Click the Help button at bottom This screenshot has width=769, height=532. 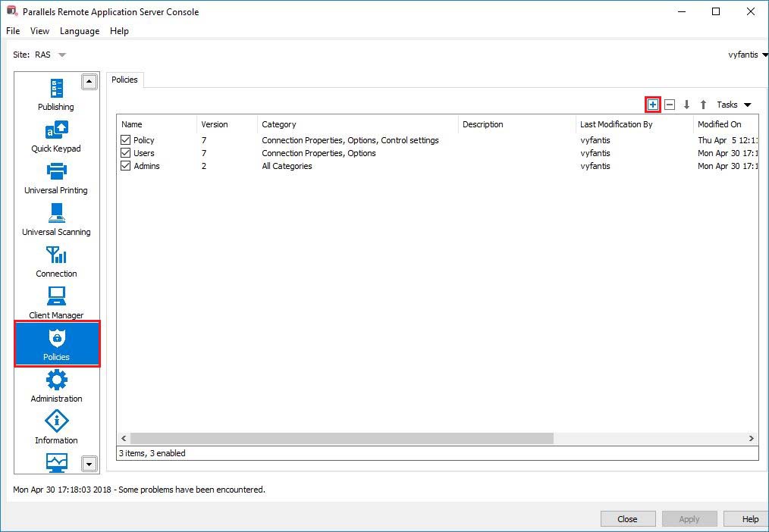pyautogui.click(x=746, y=519)
